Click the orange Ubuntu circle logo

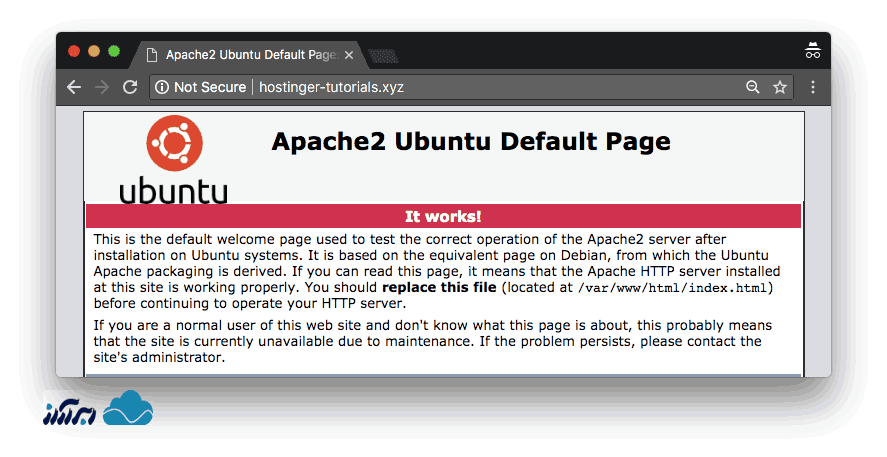tap(174, 144)
